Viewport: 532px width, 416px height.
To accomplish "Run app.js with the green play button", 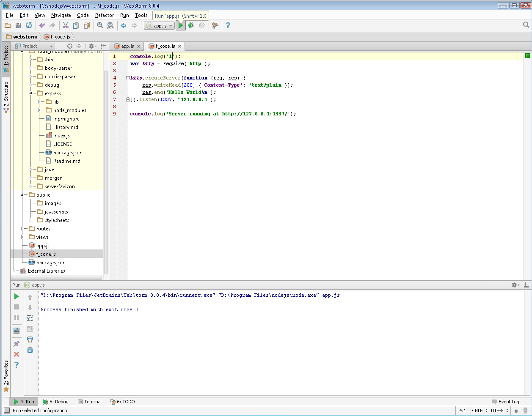I will pos(181,25).
